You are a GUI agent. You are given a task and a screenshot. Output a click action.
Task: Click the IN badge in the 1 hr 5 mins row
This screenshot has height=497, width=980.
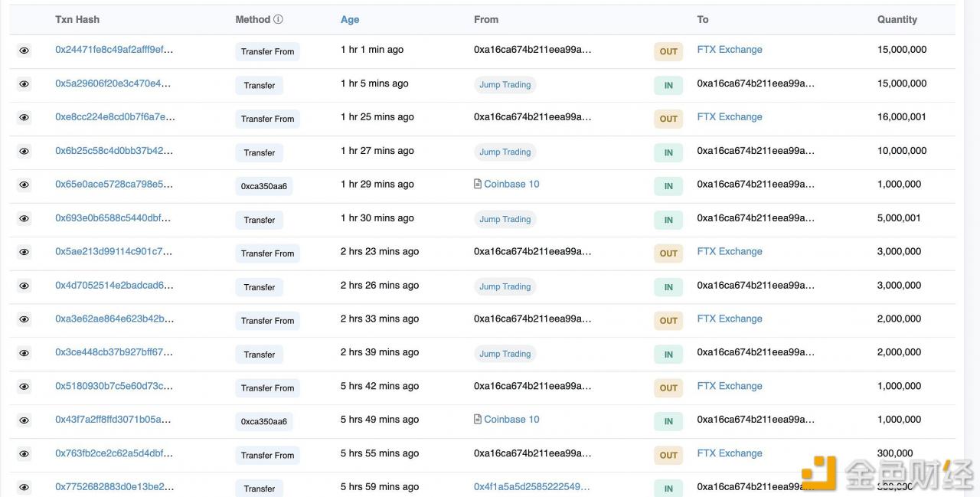[668, 86]
